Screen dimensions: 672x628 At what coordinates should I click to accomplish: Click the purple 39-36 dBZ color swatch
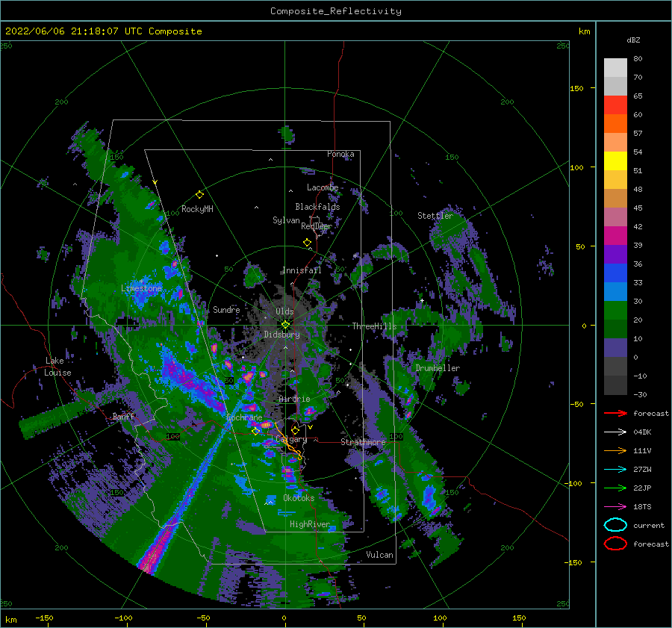coord(615,255)
